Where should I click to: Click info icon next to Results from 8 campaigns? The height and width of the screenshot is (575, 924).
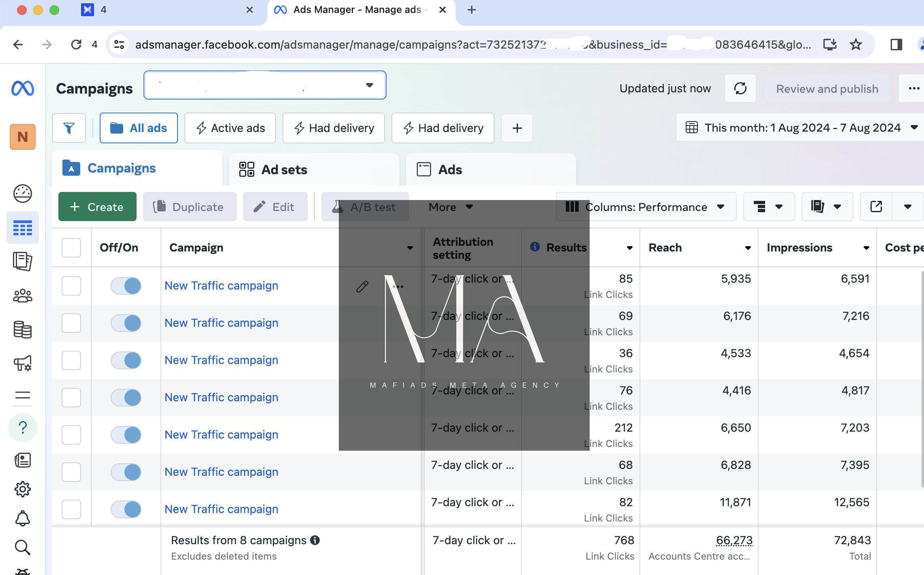315,540
